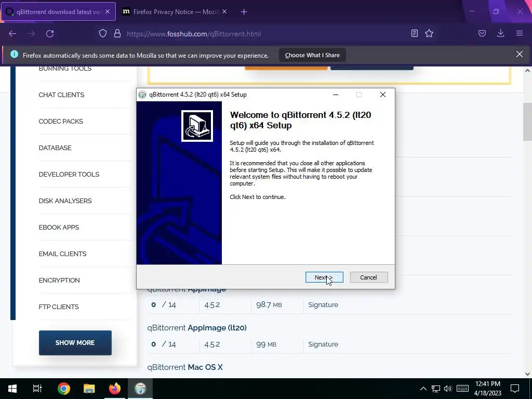The image size is (532, 399).
Task: Open FTP CLIENTS category
Action: click(x=59, y=307)
